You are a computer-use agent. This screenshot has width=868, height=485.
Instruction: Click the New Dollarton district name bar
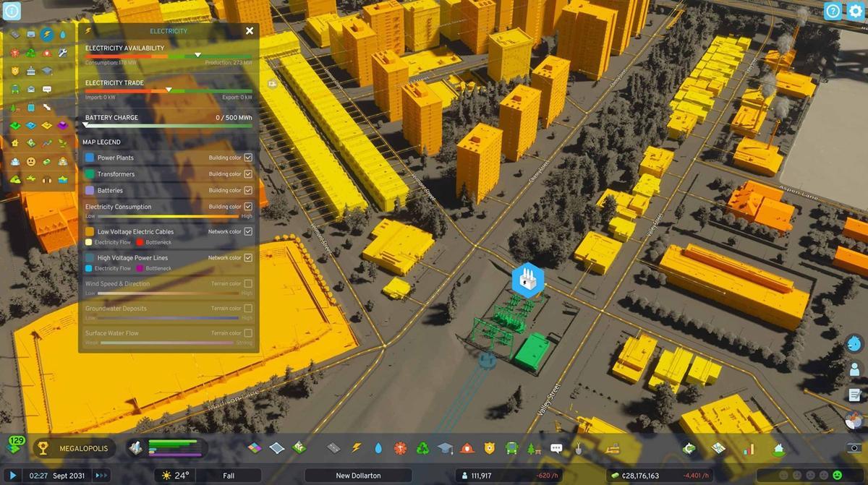point(358,476)
